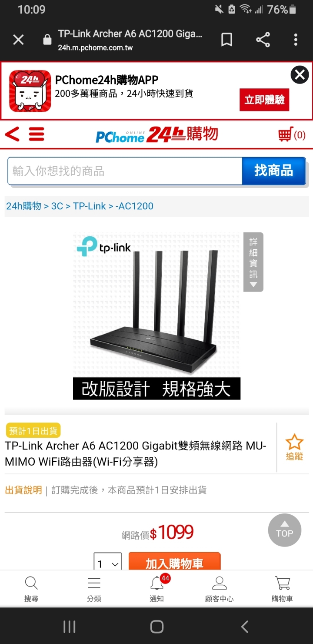The width and height of the screenshot is (313, 644).
Task: Go back using the red arrow
Action: [12, 134]
